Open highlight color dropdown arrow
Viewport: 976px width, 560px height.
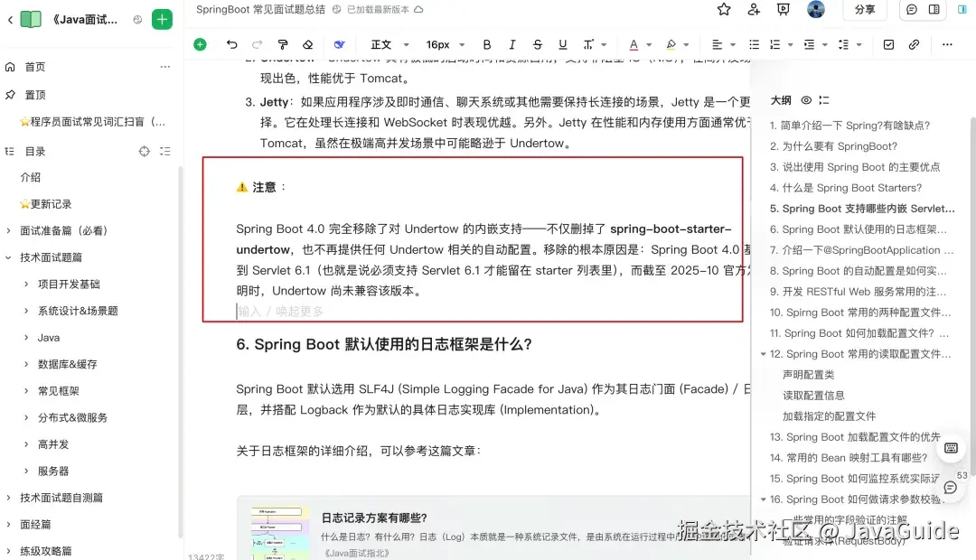(686, 45)
